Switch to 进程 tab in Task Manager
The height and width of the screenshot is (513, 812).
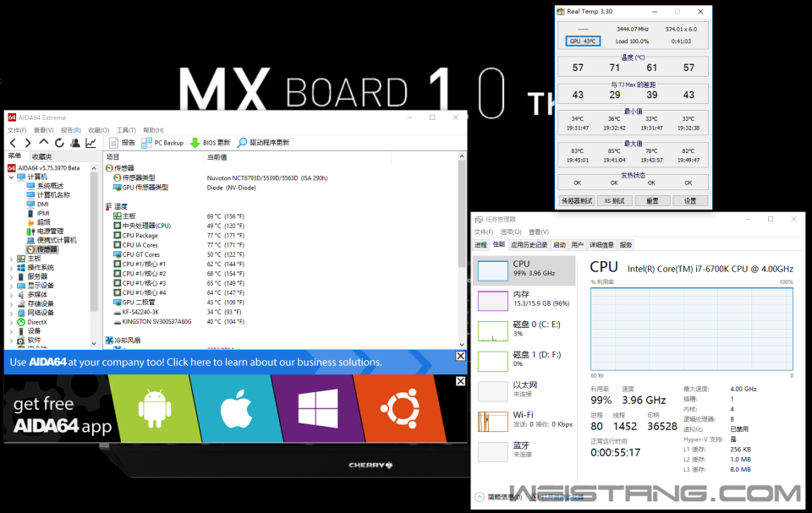tap(481, 245)
